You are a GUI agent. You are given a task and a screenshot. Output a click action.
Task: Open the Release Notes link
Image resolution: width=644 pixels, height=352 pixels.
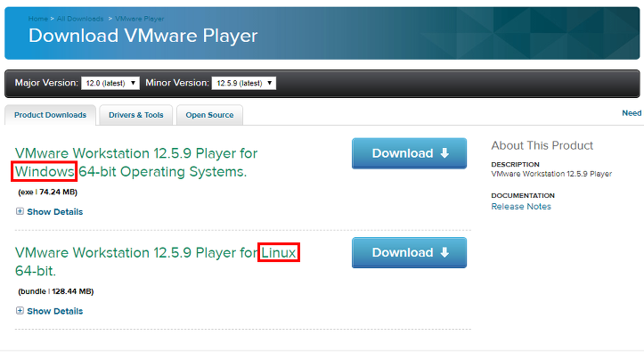tap(521, 207)
